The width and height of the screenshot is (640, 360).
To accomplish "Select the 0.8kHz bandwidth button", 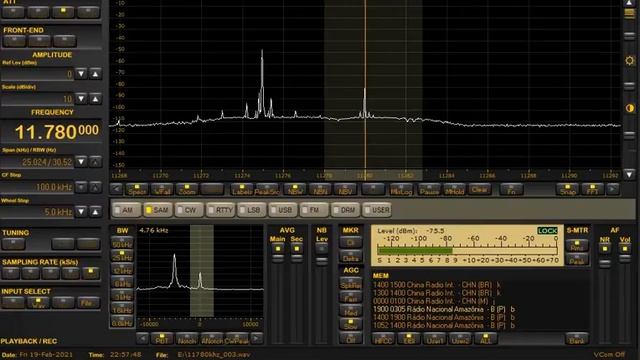I will (x=122, y=322).
